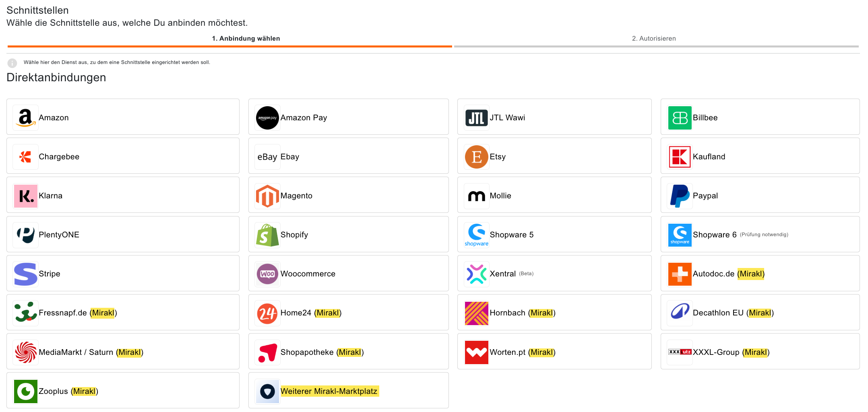Click the Kaufland logo icon
This screenshot has height=412, width=868.
coord(680,157)
